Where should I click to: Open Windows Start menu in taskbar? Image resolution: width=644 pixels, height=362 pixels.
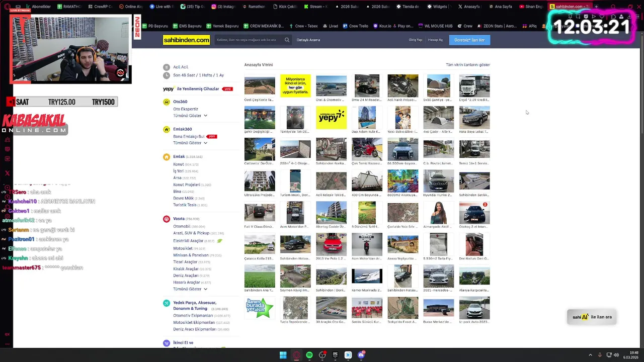coord(283,355)
